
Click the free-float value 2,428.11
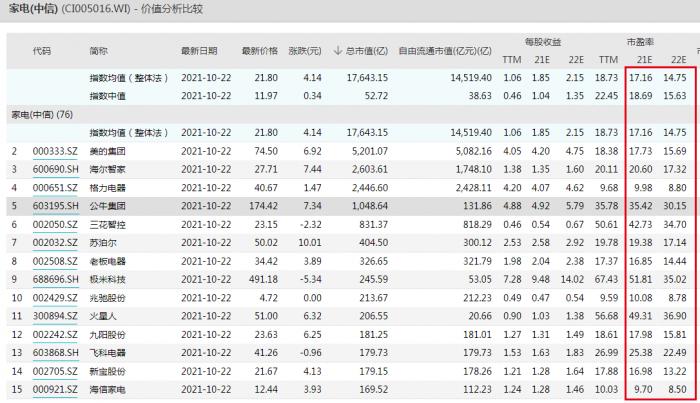474,188
